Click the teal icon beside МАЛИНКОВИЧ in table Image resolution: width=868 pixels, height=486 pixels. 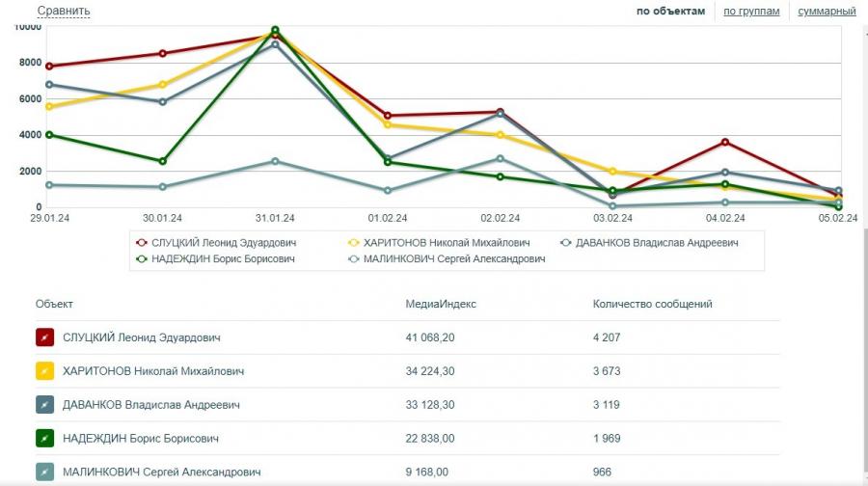coord(44,472)
